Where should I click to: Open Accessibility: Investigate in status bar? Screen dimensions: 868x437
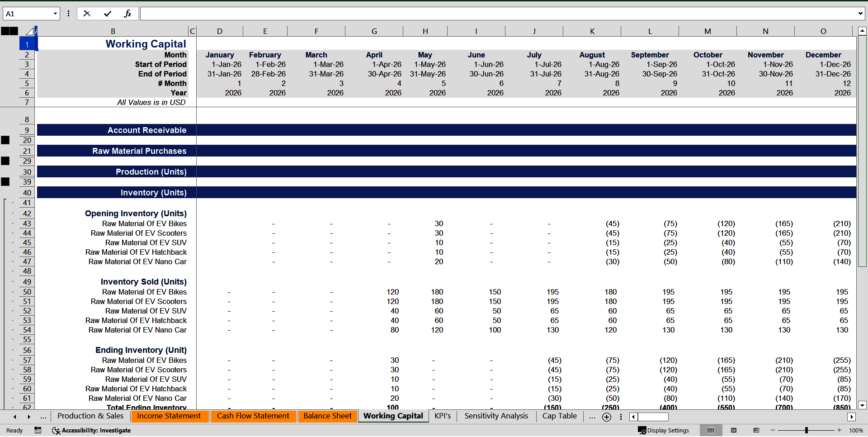tap(91, 430)
